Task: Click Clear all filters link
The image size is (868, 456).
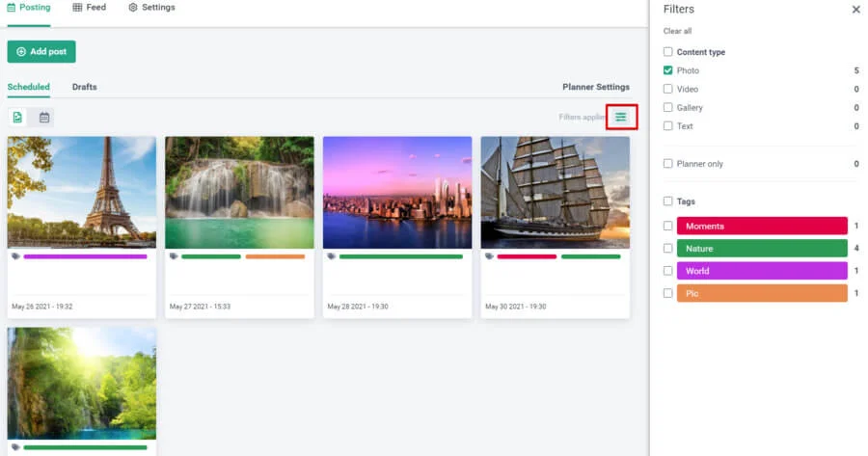Action: click(677, 31)
